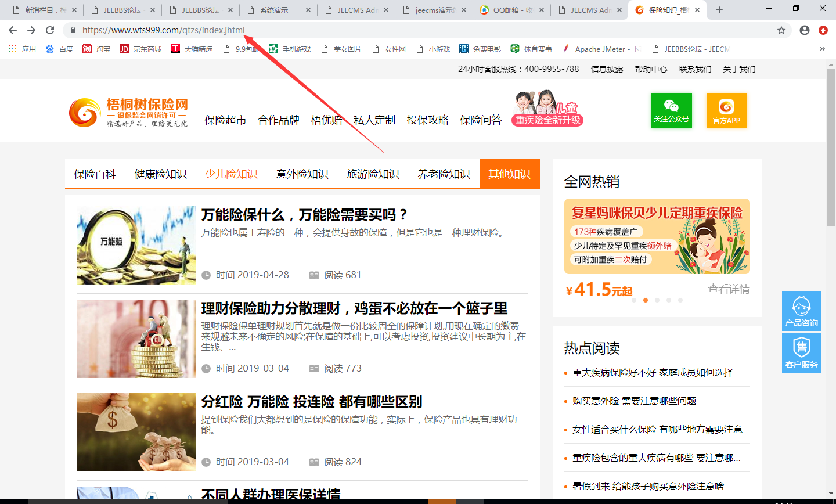Click the 万能险 article thumbnail image

[x=136, y=245]
